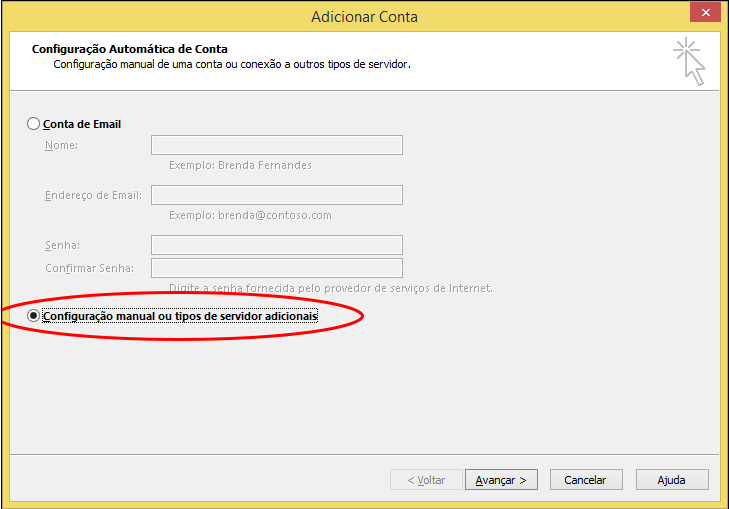Click the Endereço de Email label
Image resolution: width=729 pixels, height=509 pixels.
coord(93,195)
